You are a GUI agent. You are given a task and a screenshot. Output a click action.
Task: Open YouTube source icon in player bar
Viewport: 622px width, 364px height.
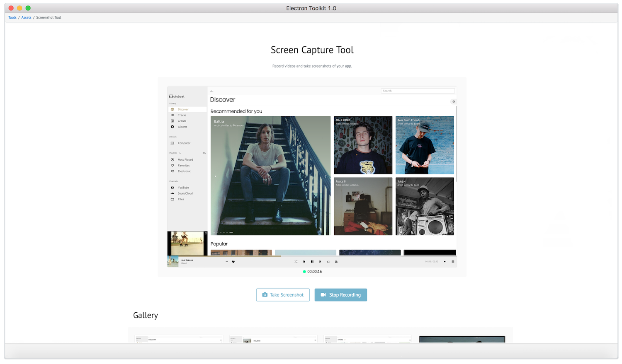336,262
